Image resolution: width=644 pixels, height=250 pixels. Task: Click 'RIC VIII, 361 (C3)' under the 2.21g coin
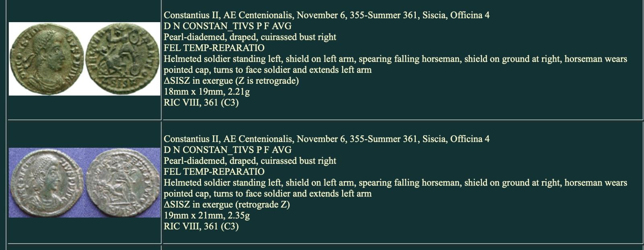(x=201, y=103)
